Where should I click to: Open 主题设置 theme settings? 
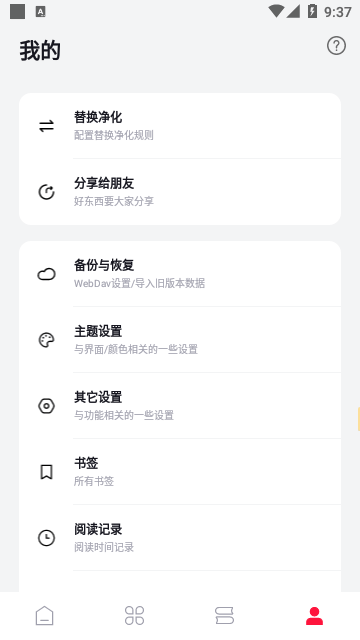coord(180,340)
